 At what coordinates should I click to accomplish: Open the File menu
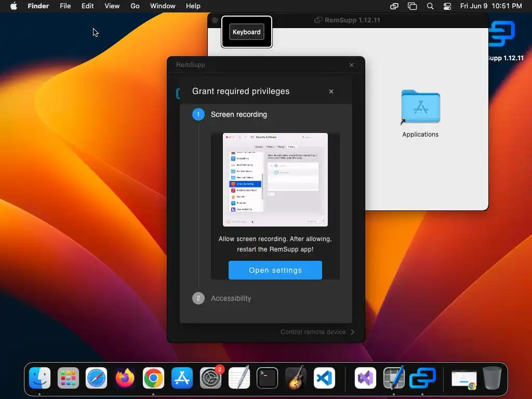tap(65, 6)
